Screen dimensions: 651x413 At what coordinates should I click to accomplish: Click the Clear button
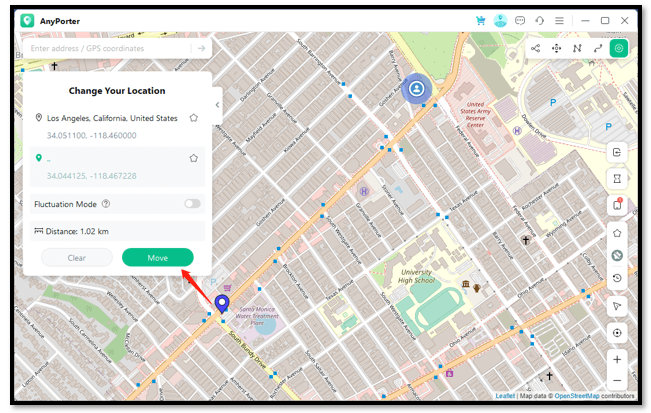77,258
